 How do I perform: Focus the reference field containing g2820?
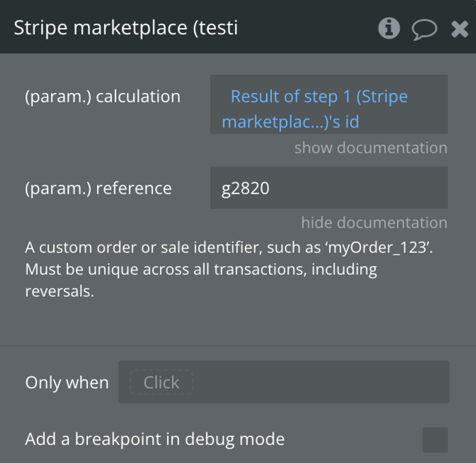(329, 188)
